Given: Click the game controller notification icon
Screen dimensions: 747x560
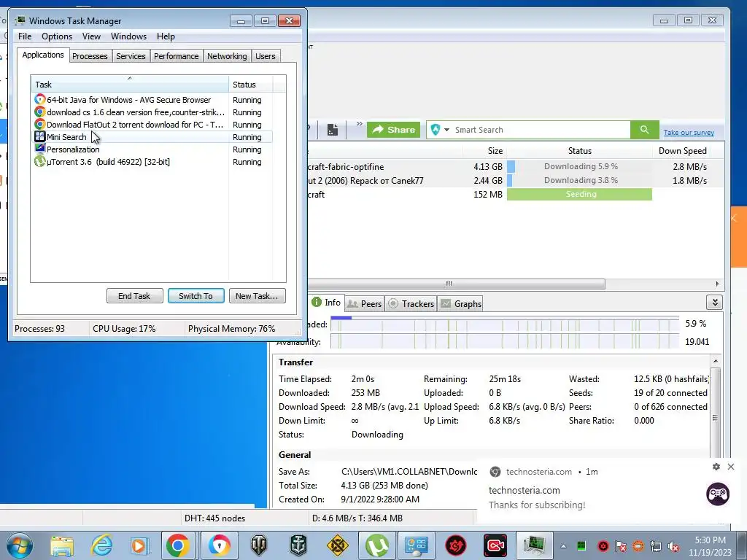Looking at the screenshot, I should click(x=718, y=494).
